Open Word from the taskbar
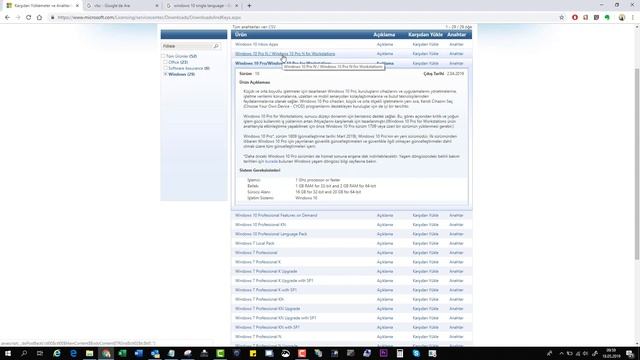Image resolution: width=640 pixels, height=360 pixels. coord(139,353)
